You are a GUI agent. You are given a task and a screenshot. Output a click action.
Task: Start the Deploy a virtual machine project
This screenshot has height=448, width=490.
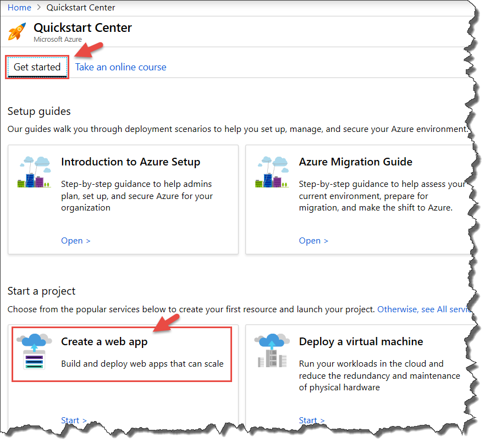[312, 421]
